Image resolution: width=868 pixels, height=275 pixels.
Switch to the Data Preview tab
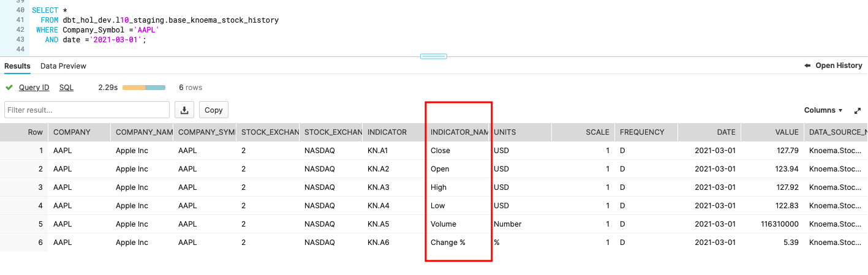point(63,66)
